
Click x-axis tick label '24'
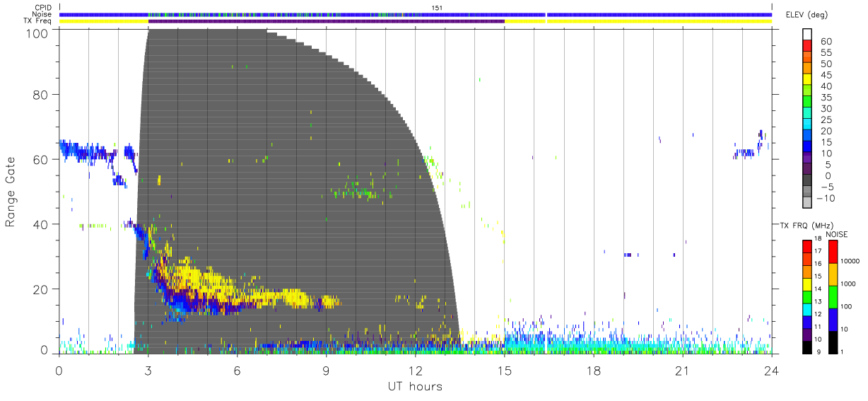tap(771, 371)
